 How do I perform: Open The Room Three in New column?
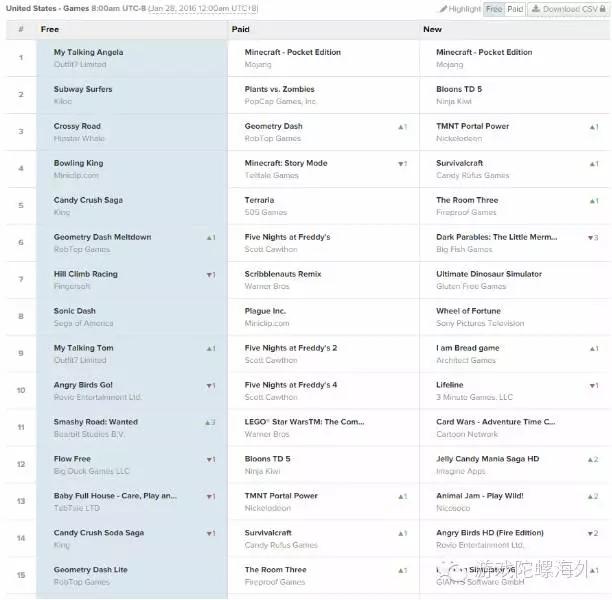pos(467,200)
